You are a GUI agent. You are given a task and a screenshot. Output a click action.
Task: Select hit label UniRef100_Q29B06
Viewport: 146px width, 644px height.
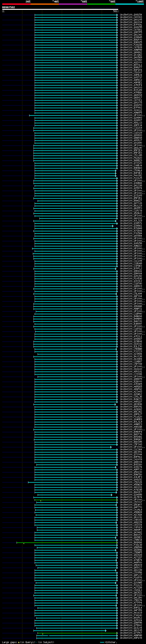coord(131,342)
